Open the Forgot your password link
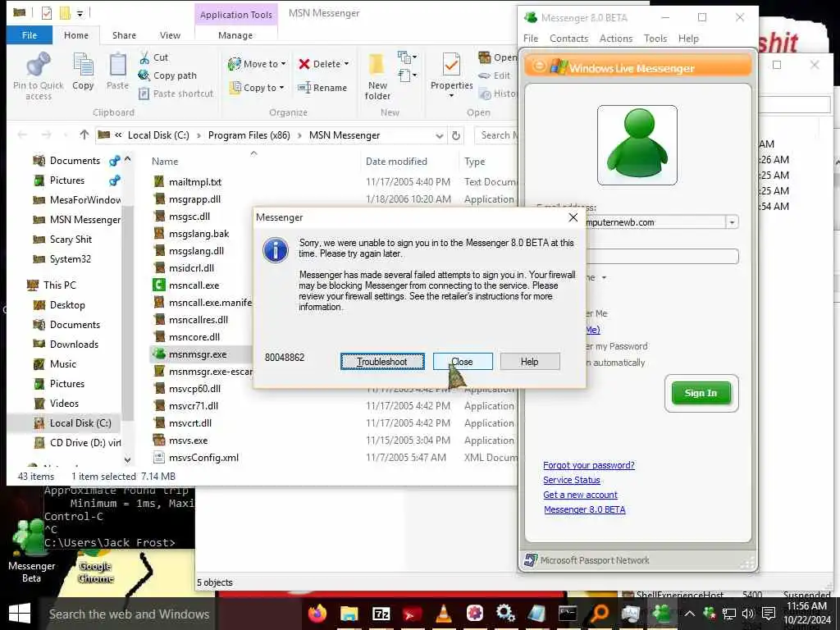 pyautogui.click(x=589, y=465)
